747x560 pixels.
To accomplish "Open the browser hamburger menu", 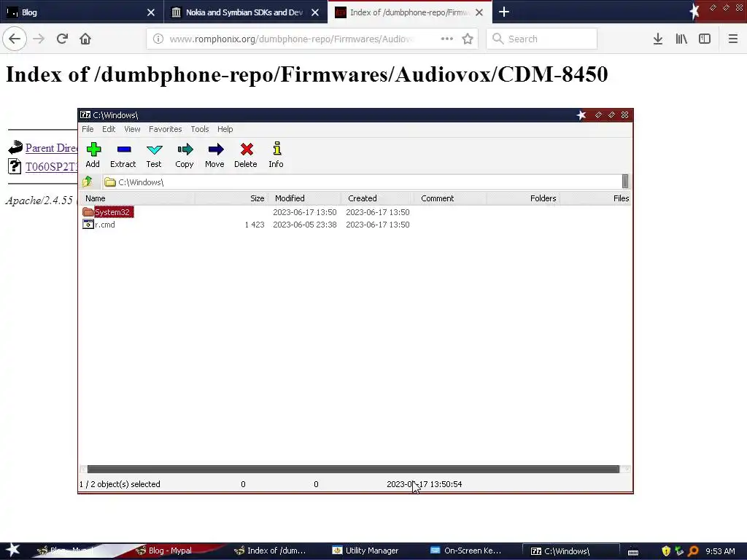I will 733,39.
